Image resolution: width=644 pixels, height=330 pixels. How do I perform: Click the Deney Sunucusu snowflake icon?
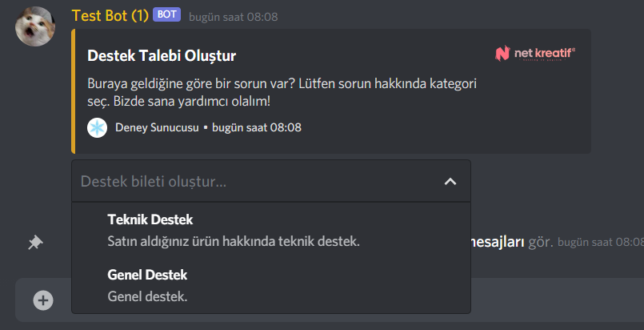(98, 128)
